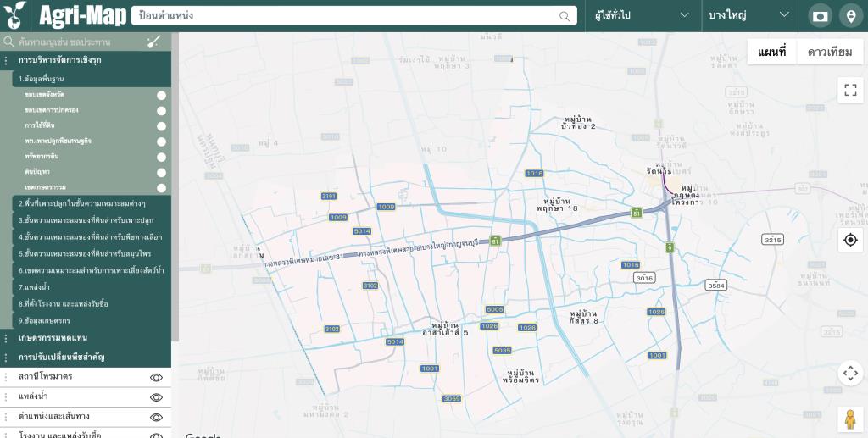
Task: Click the Agri-Map sprout logo icon
Action: (15, 15)
